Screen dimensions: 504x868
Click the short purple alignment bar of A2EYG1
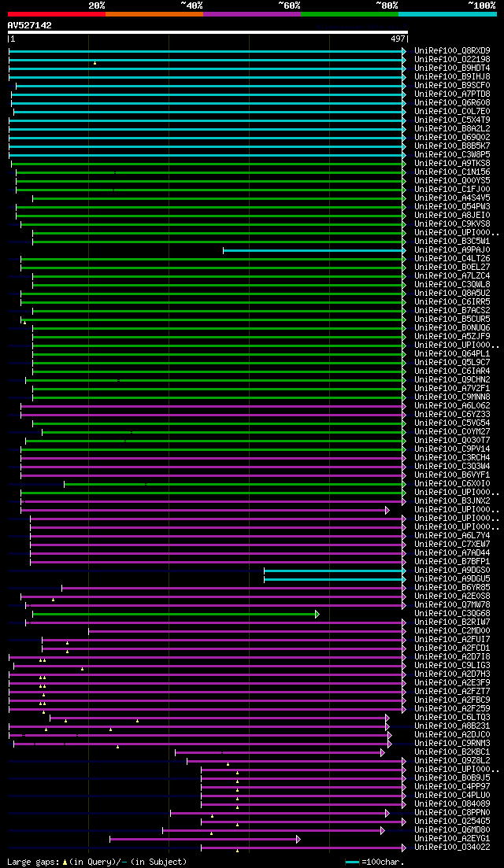205,839
